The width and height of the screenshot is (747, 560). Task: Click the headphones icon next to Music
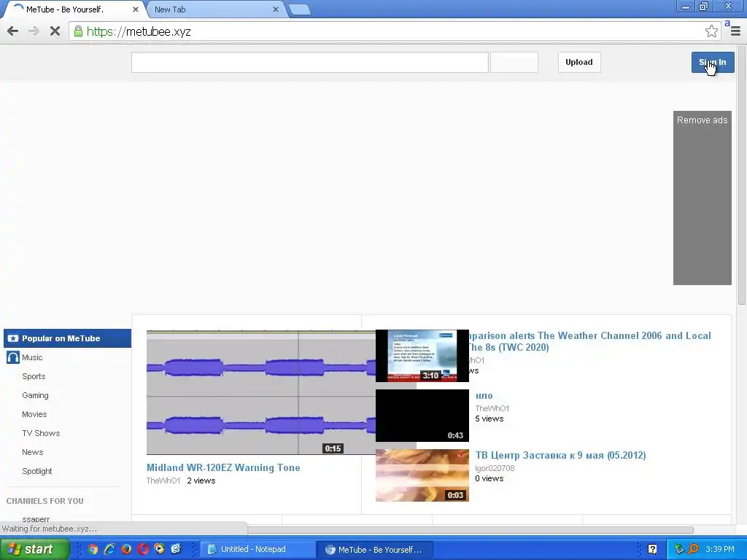(13, 357)
